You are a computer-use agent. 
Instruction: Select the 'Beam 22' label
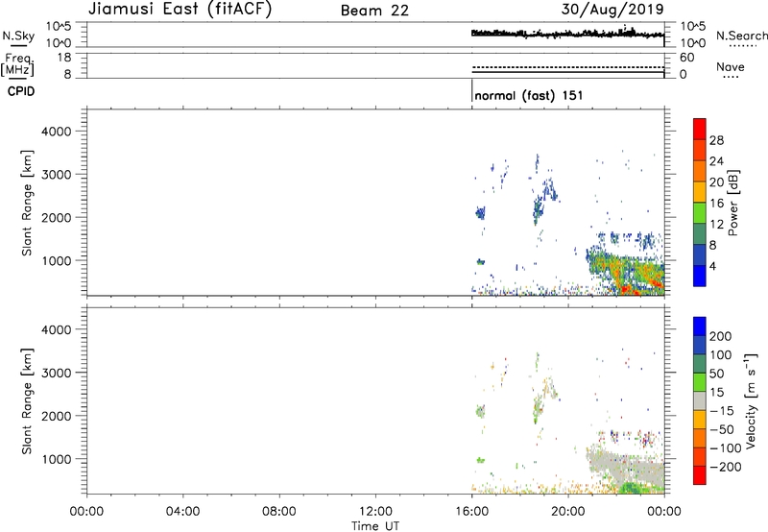coord(374,11)
